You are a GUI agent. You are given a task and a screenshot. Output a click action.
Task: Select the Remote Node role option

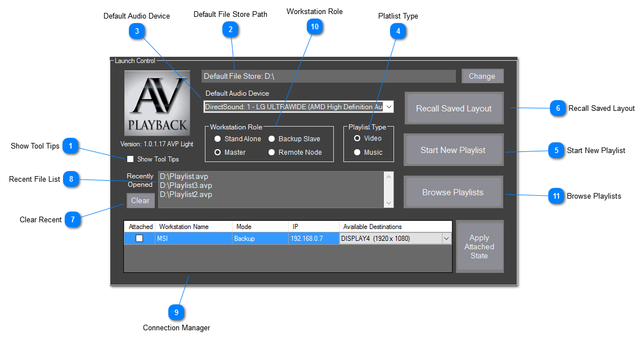tap(271, 152)
